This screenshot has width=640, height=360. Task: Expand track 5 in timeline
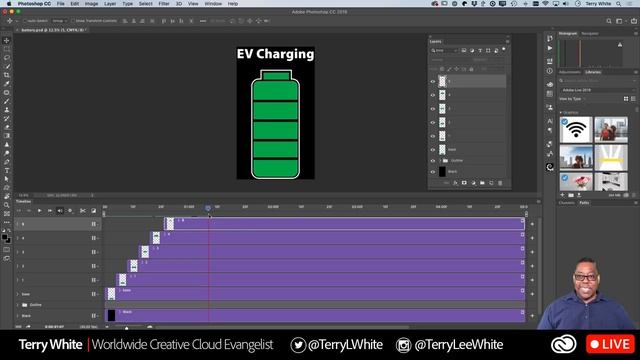(x=18, y=224)
